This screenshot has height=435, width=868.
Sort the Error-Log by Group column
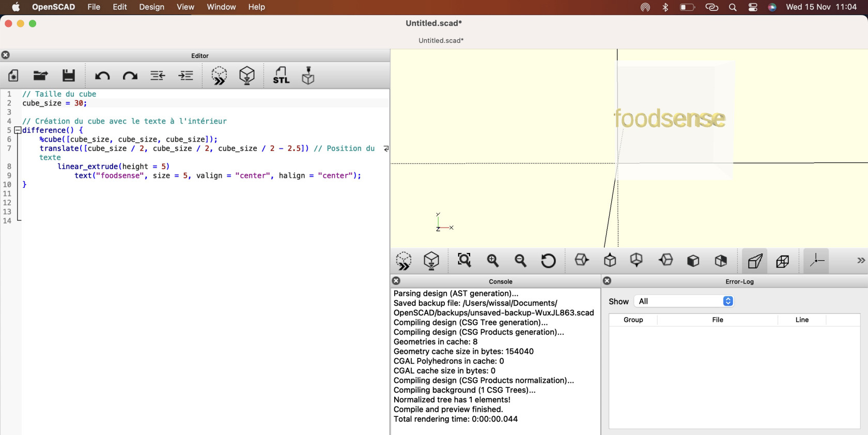[x=633, y=320]
